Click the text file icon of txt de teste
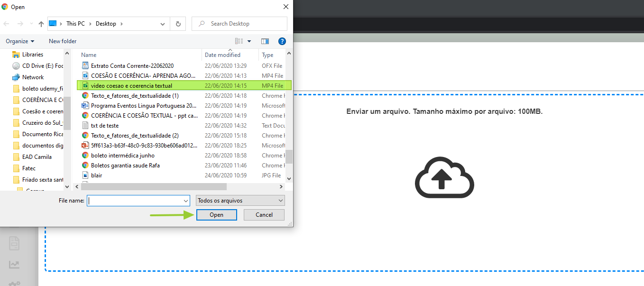 [x=85, y=126]
